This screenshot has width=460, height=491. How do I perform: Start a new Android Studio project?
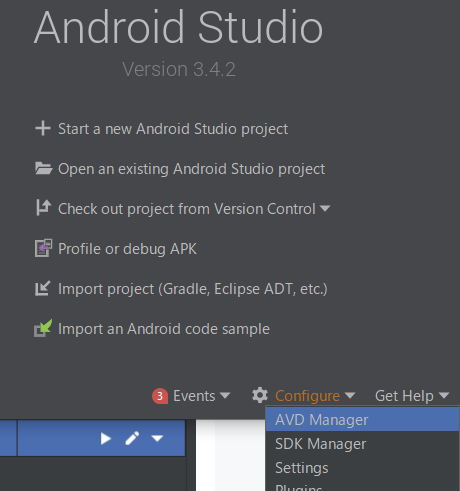click(173, 129)
